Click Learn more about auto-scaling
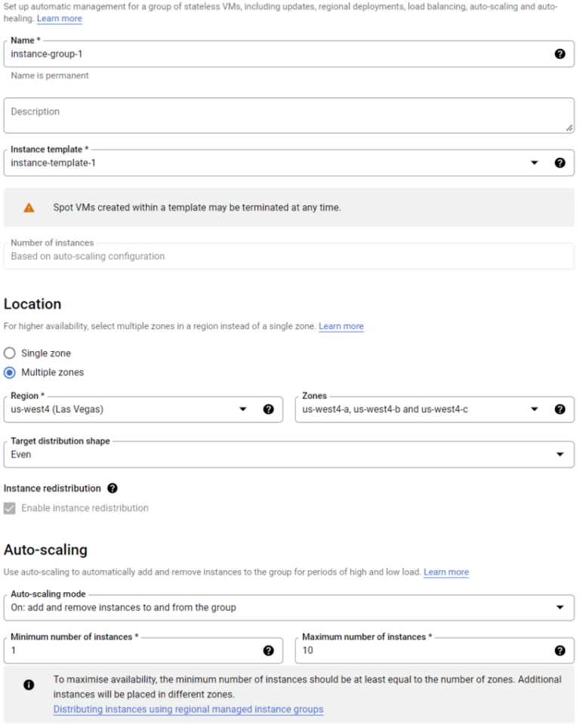The width and height of the screenshot is (580, 728). click(446, 572)
